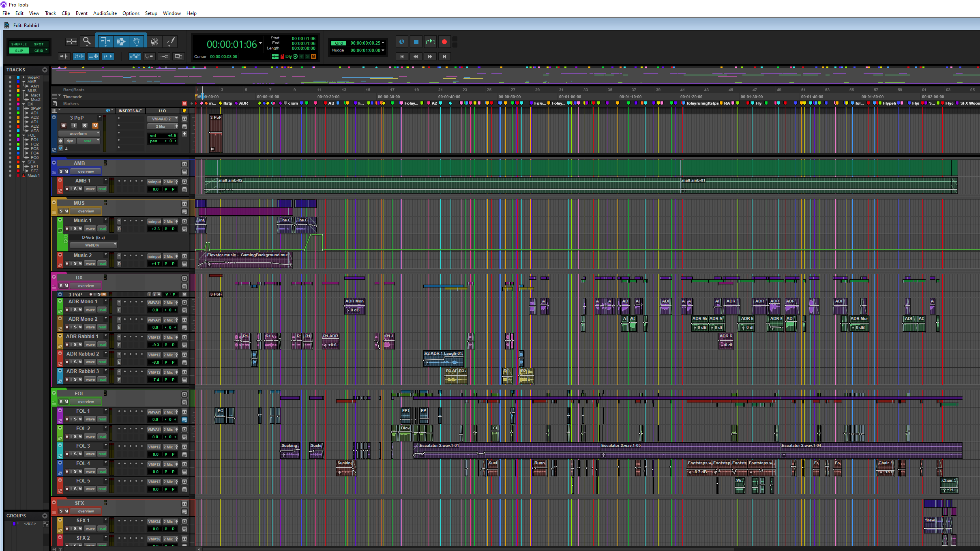The image size is (980, 551).
Task: Open the AudioSuite menu
Action: point(105,13)
